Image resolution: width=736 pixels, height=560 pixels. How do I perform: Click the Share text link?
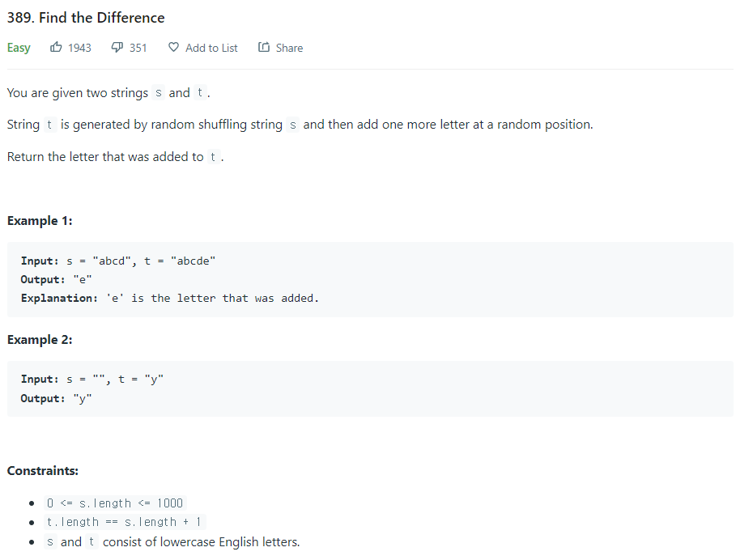pyautogui.click(x=289, y=48)
